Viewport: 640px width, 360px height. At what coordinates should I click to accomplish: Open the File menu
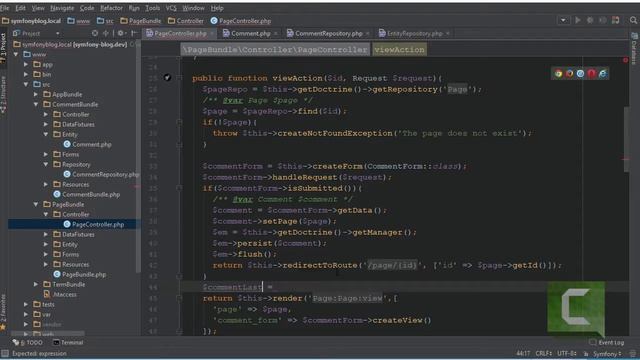[x=4, y=8]
